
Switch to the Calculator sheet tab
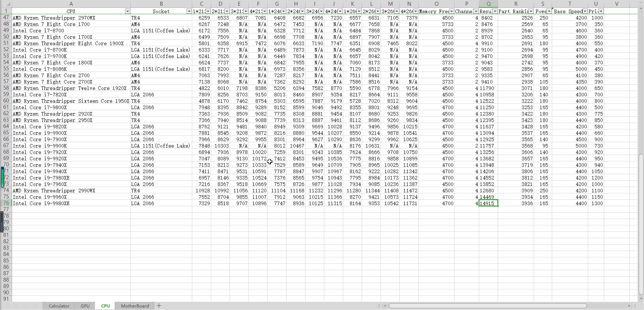point(59,306)
